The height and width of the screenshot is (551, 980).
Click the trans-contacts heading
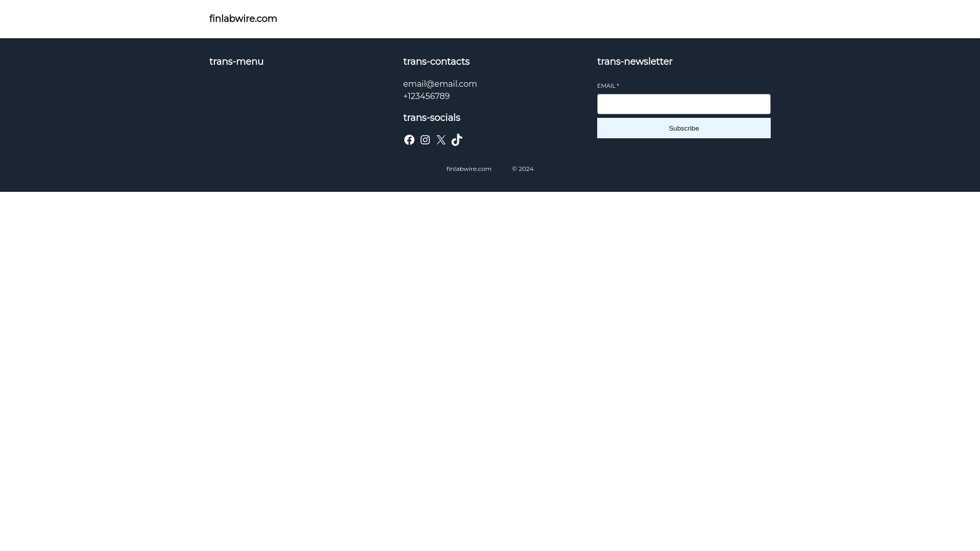pyautogui.click(x=436, y=62)
